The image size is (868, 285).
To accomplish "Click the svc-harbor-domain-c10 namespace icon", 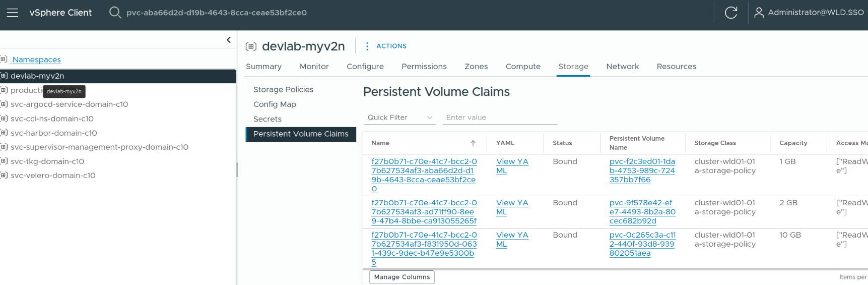I will point(4,133).
